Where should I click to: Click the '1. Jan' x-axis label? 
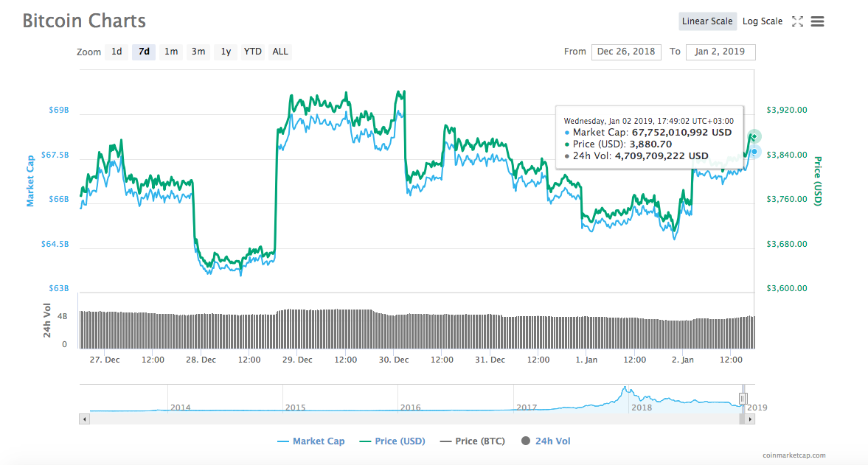[x=586, y=360]
